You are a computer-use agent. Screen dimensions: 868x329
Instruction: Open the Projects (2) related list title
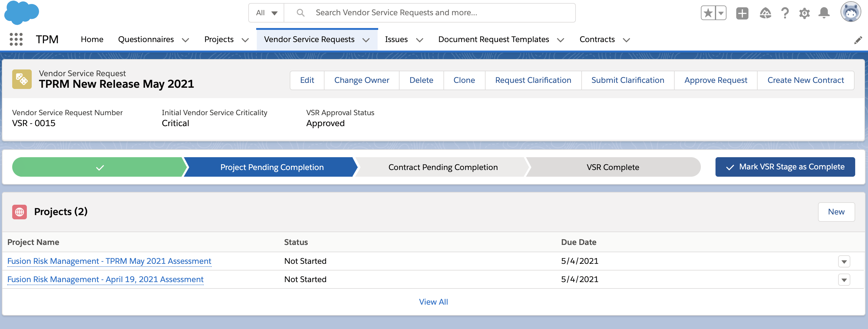[61, 212]
